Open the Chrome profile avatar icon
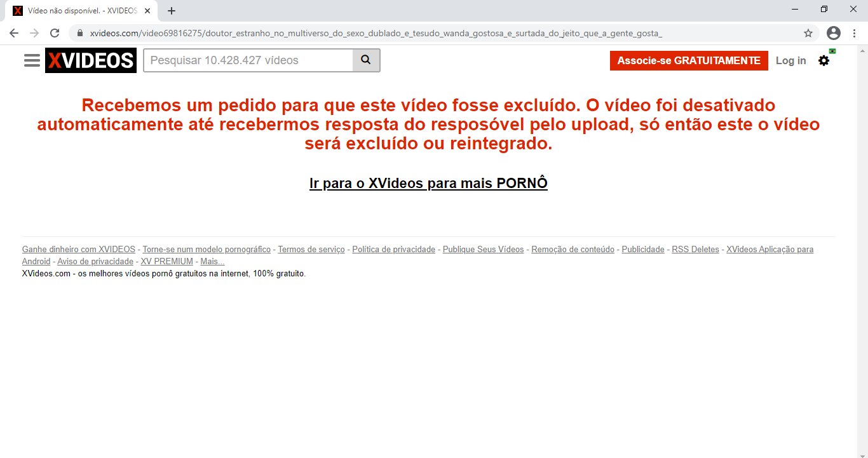Image resolution: width=868 pixels, height=458 pixels. (x=834, y=33)
